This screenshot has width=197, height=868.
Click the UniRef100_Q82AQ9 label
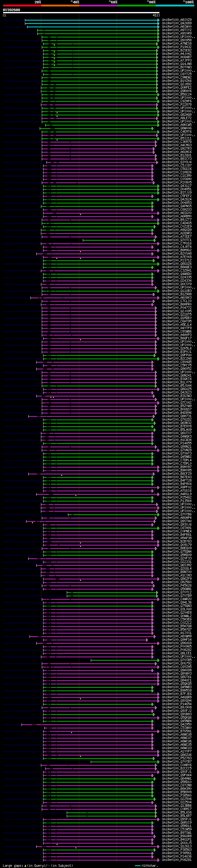coord(177,115)
